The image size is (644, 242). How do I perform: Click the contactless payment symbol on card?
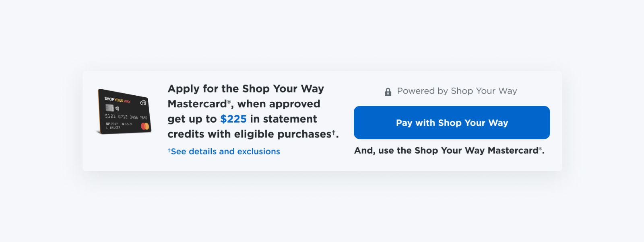click(117, 109)
